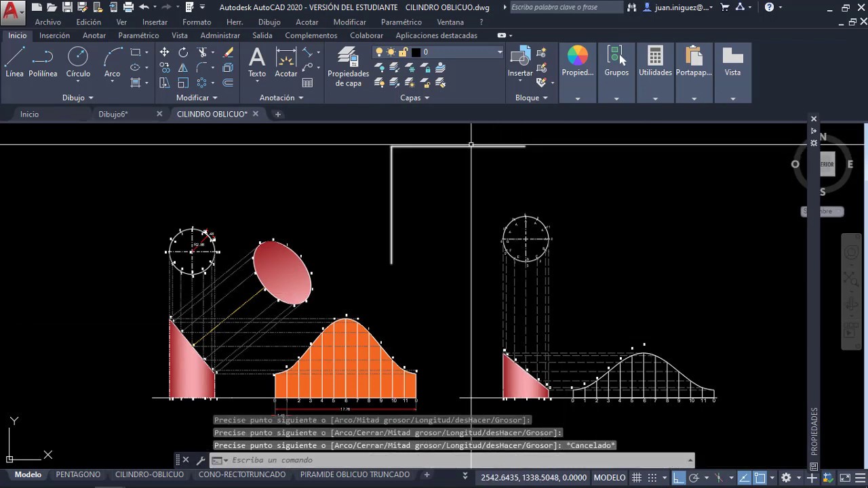Select the Move (Desplazar) tool
This screenshot has width=868, height=488.
pyautogui.click(x=165, y=52)
